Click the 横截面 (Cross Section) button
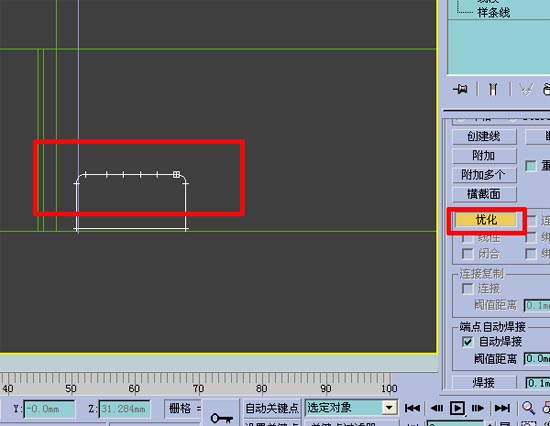The image size is (550, 426). (484, 194)
